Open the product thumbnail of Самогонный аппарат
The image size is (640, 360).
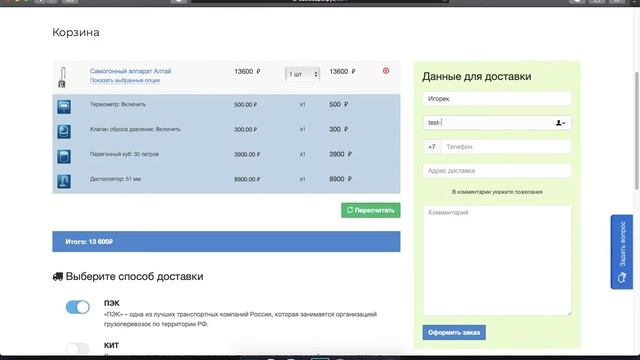pos(62,77)
